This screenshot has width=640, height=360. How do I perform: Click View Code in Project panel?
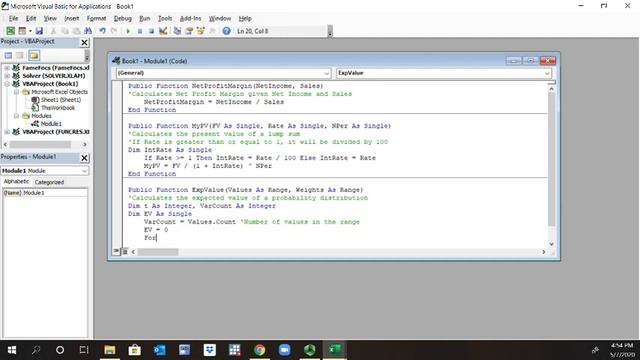click(x=8, y=56)
